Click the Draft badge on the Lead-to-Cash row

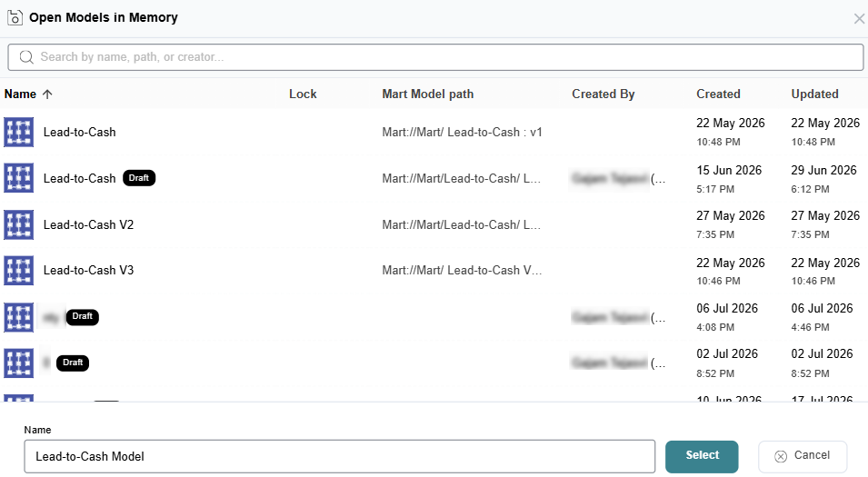139,178
